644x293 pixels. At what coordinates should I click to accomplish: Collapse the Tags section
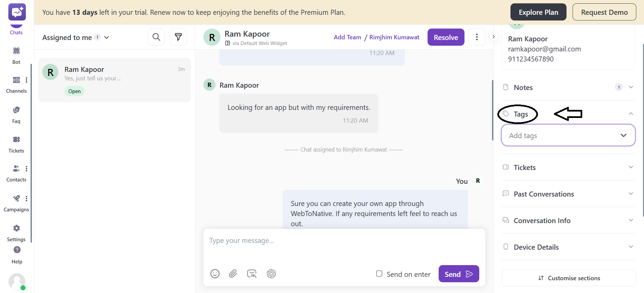631,114
